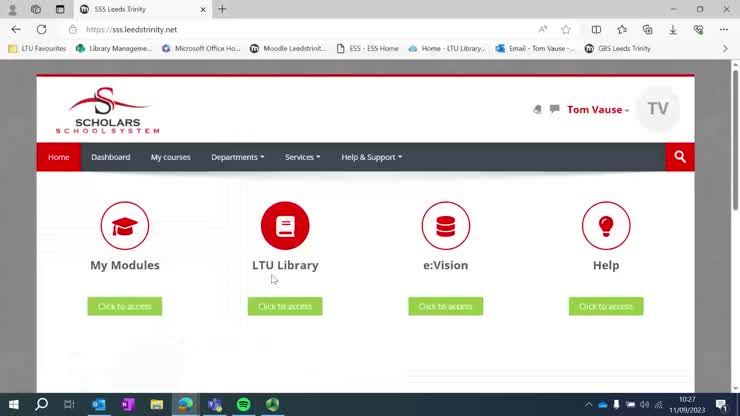Show hidden system tray icons
740x416 pixels.
click(588, 405)
